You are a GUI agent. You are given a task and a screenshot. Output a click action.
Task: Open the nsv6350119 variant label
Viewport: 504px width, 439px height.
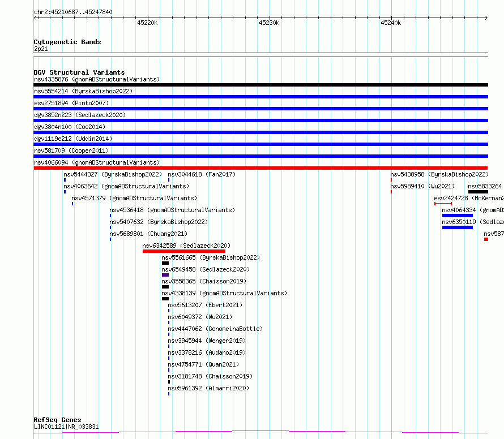(x=459, y=222)
